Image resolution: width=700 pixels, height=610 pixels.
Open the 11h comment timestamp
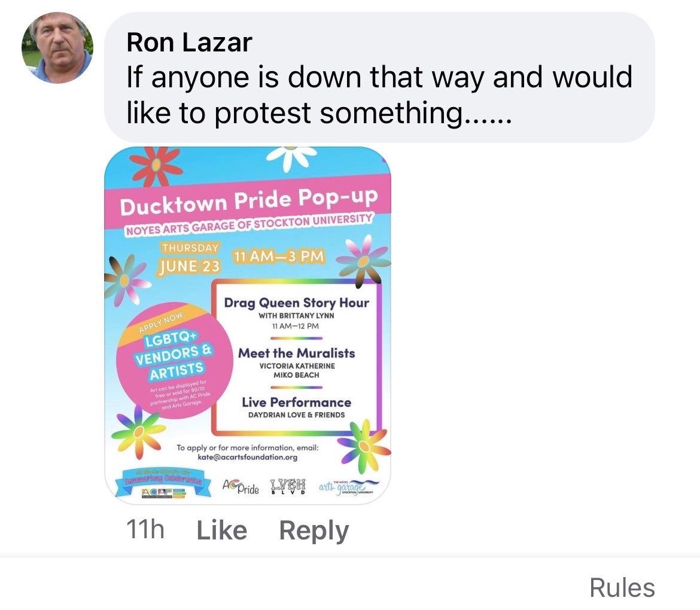click(x=145, y=530)
